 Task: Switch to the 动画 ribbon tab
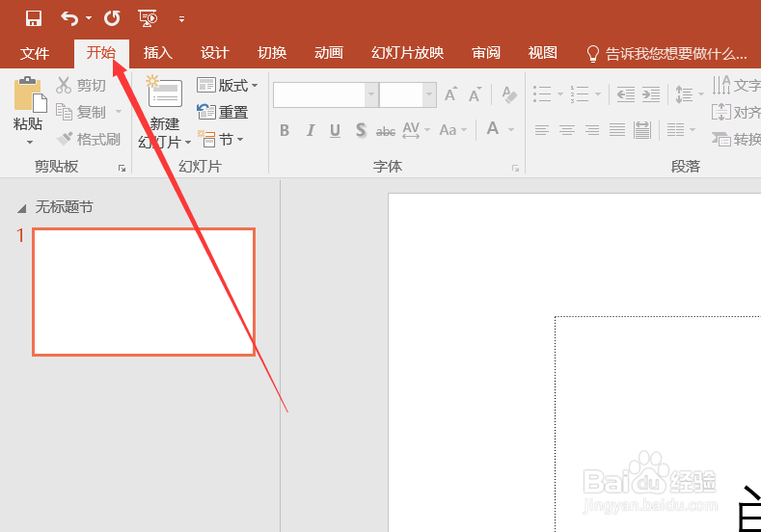pyautogui.click(x=329, y=53)
